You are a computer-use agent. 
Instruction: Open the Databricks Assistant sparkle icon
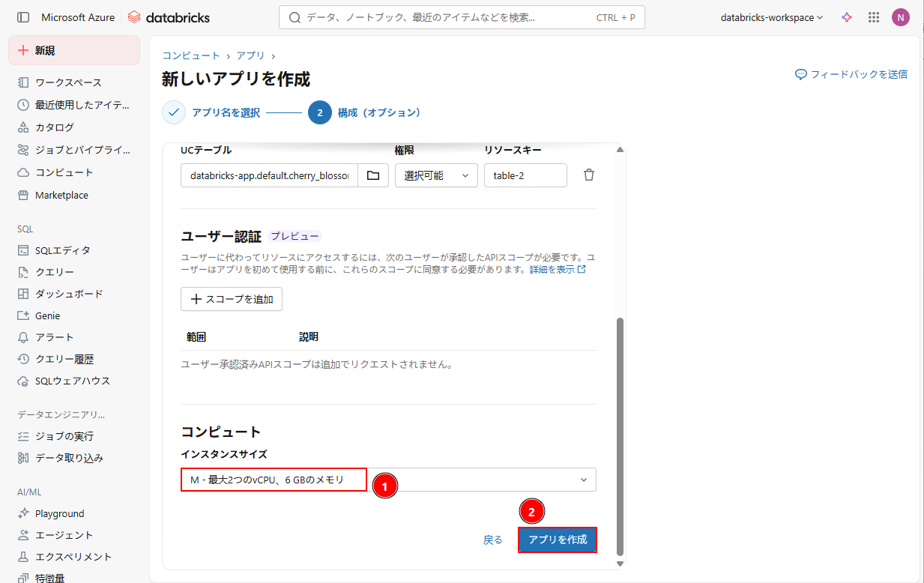click(847, 17)
